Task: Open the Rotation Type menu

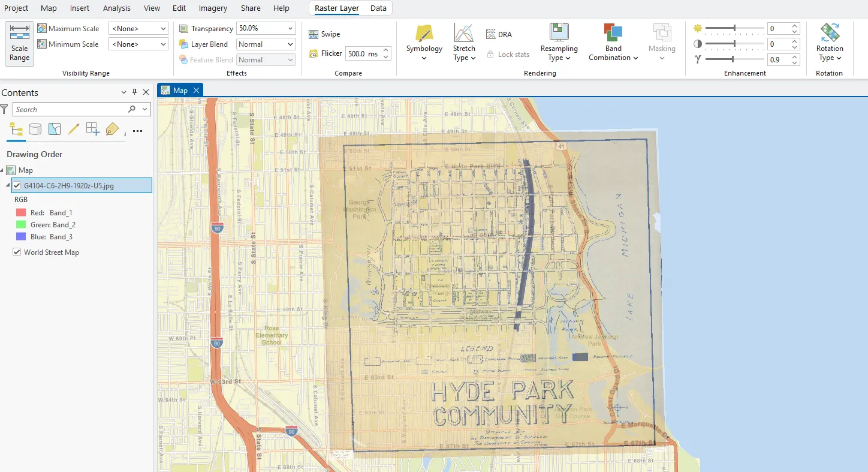Action: point(830,43)
